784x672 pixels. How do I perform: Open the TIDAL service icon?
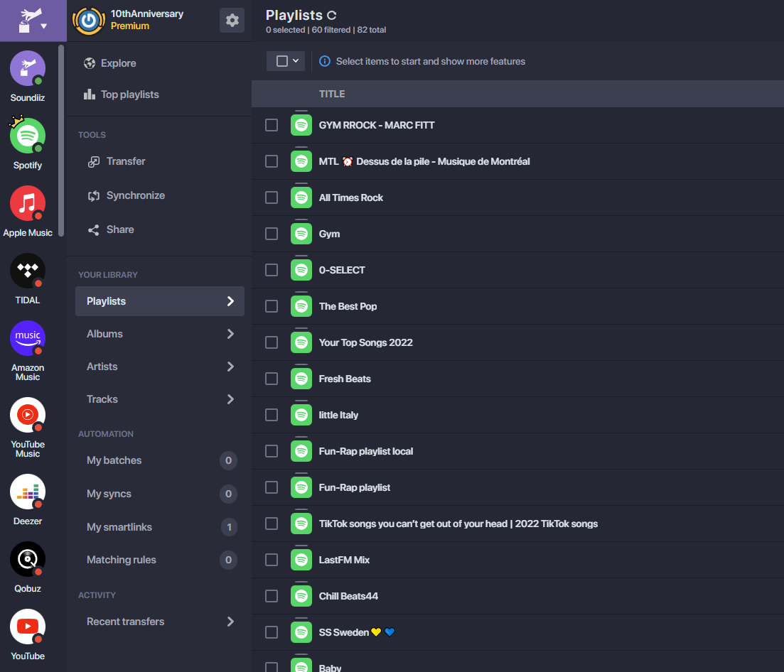click(28, 271)
